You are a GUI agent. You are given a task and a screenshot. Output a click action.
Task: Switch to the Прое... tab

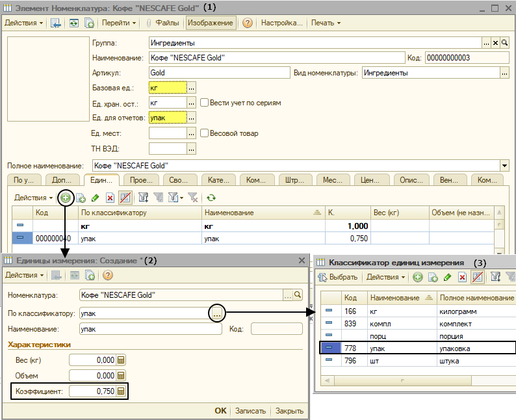click(x=141, y=180)
